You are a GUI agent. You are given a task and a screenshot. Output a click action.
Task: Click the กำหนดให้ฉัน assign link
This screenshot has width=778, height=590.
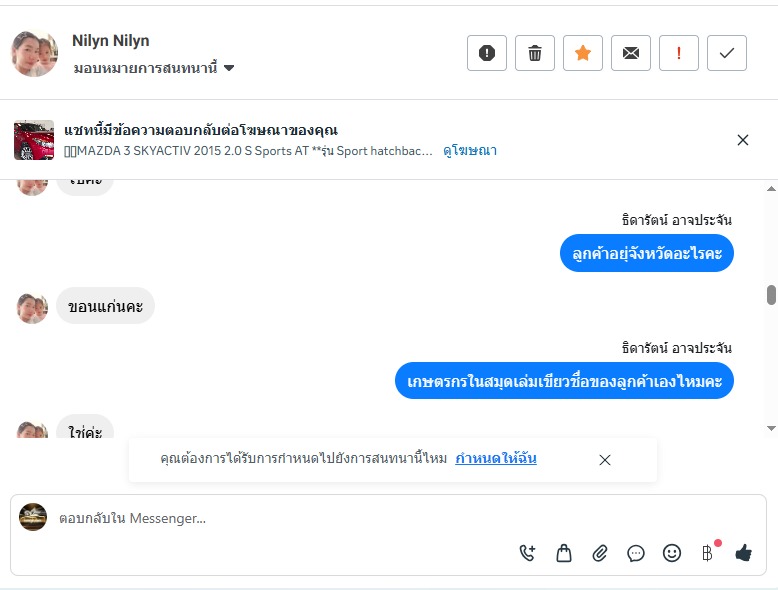[x=496, y=459]
